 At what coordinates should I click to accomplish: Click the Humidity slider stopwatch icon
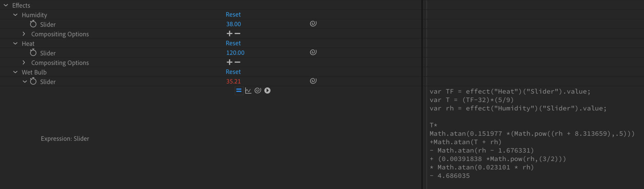pyautogui.click(x=33, y=24)
